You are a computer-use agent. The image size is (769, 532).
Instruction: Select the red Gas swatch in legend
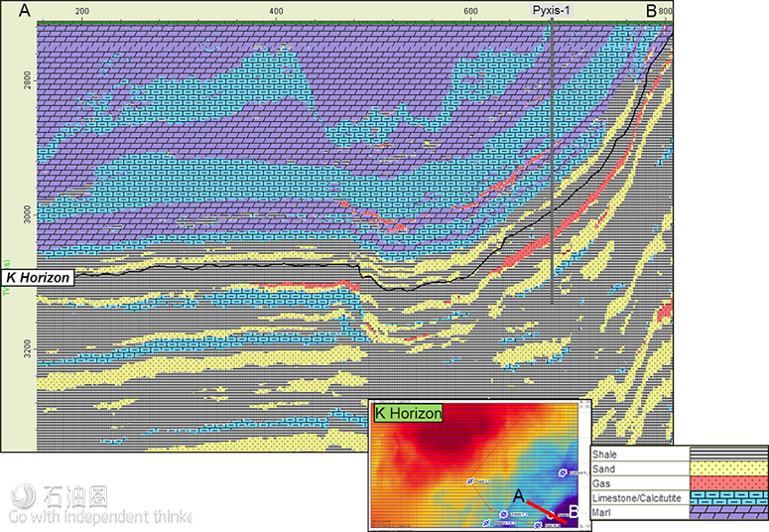coord(728,483)
